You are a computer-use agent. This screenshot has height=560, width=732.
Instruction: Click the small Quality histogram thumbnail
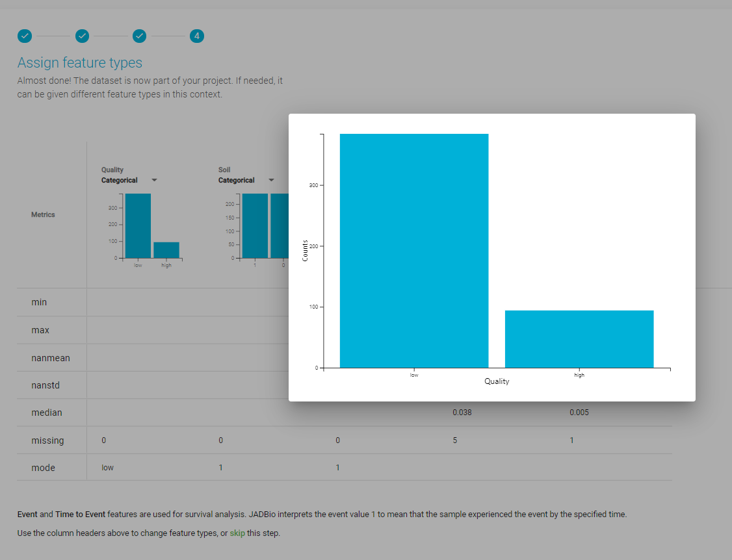(x=146, y=230)
